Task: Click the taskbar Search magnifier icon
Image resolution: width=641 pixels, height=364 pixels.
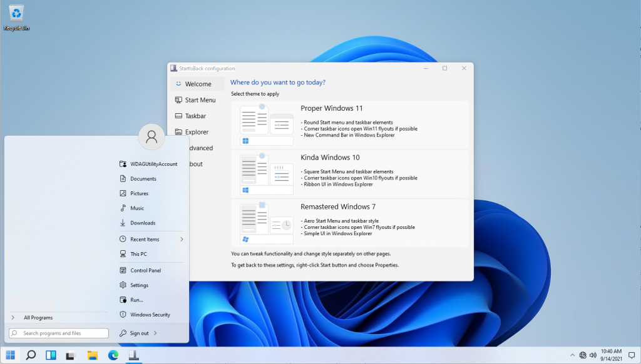Action: [31, 355]
